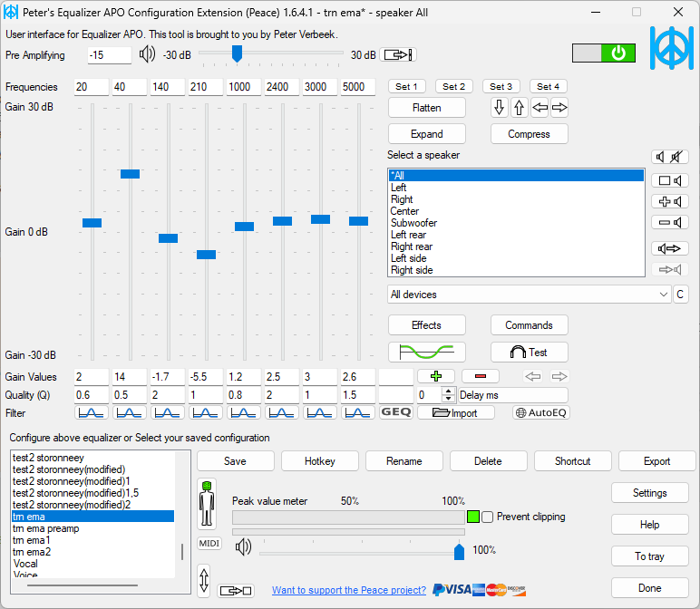Click the Pre Amplifying slider handle

(237, 53)
